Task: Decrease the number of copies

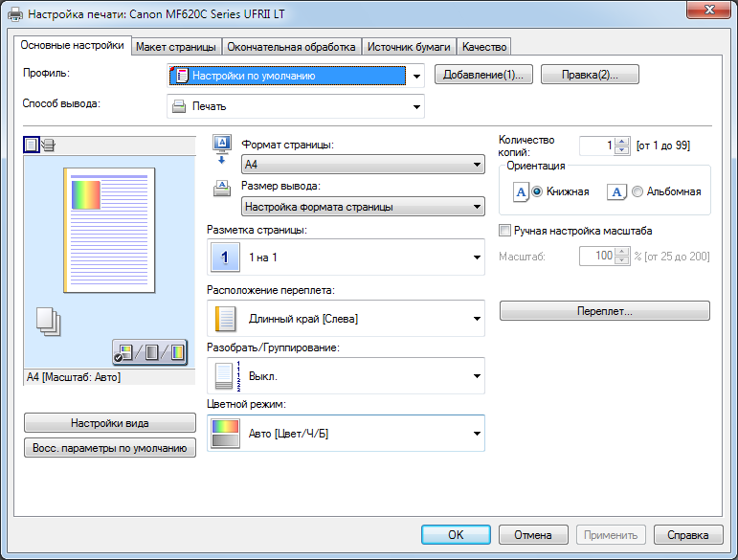Action: tap(622, 150)
